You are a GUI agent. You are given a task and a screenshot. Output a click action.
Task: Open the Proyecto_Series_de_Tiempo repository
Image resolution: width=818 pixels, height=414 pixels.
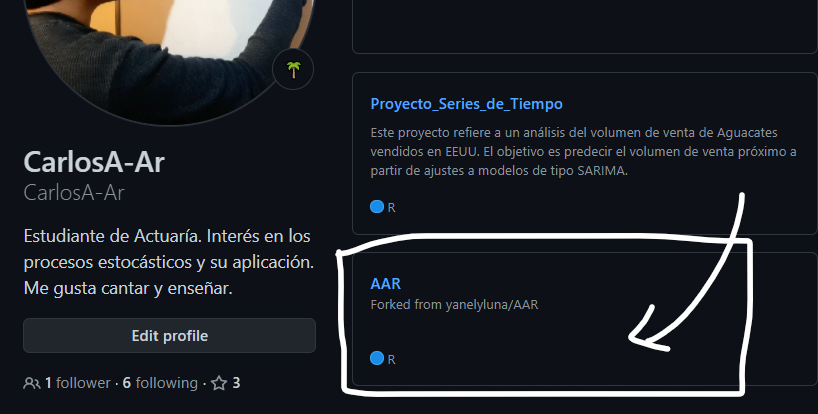coord(466,104)
